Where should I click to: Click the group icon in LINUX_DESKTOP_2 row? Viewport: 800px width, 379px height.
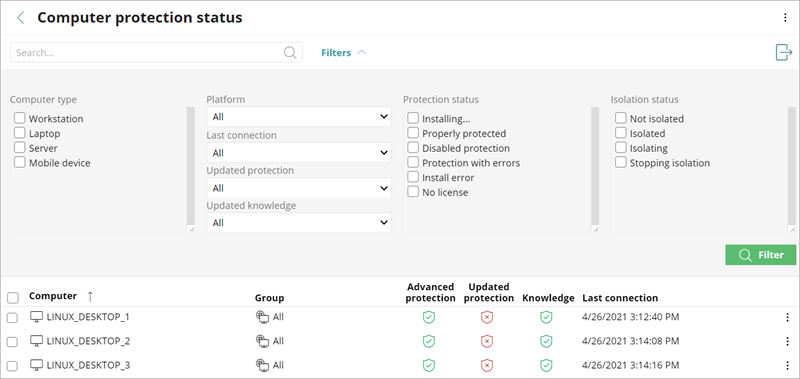click(262, 341)
